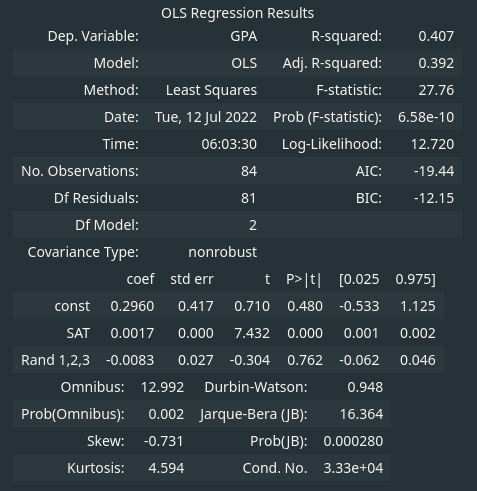Click the BIC value -12.15

tap(434, 198)
